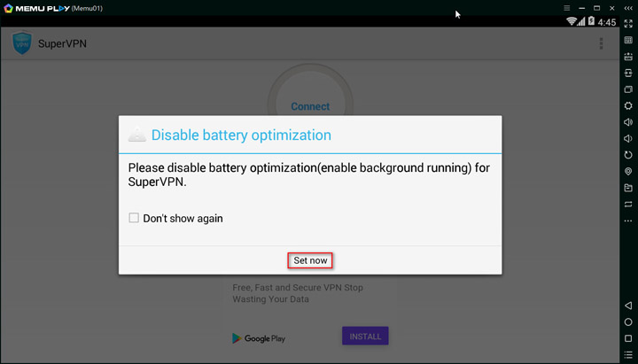638x364 pixels.
Task: Tap the Android back triangle button
Action: click(x=628, y=306)
